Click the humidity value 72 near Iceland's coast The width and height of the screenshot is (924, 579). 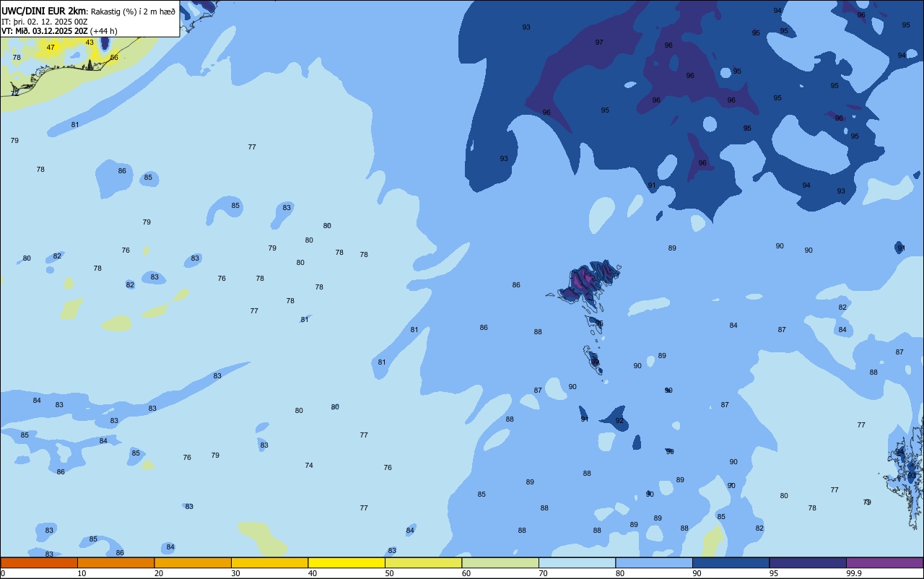tap(14, 93)
